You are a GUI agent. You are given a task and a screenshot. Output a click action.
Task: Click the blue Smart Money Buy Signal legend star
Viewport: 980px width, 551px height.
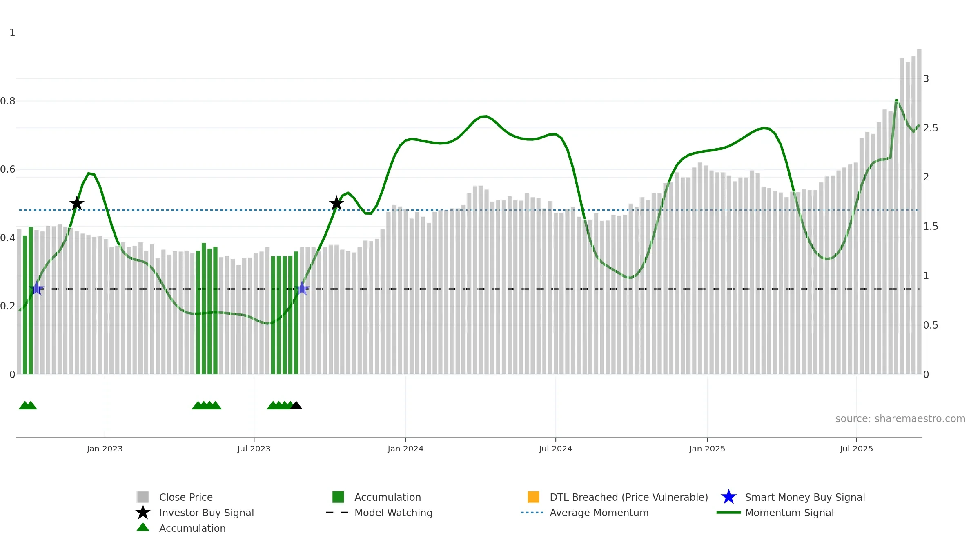click(728, 497)
